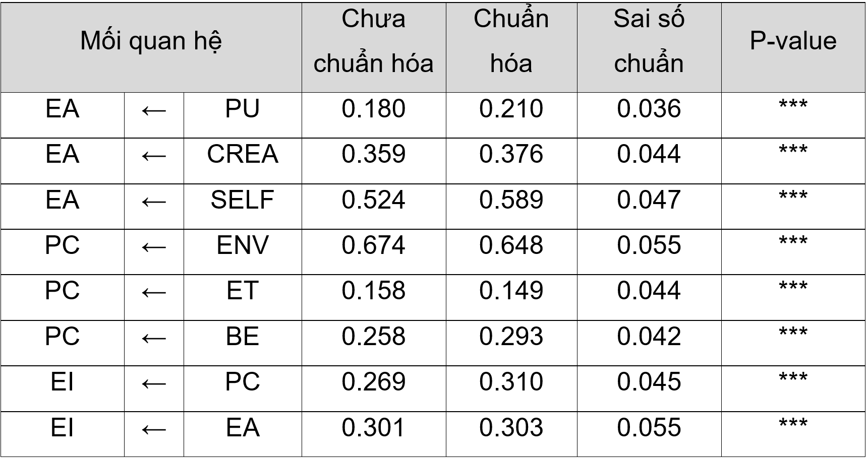868x458 pixels.
Task: Select the BE cell
Action: 243,343
